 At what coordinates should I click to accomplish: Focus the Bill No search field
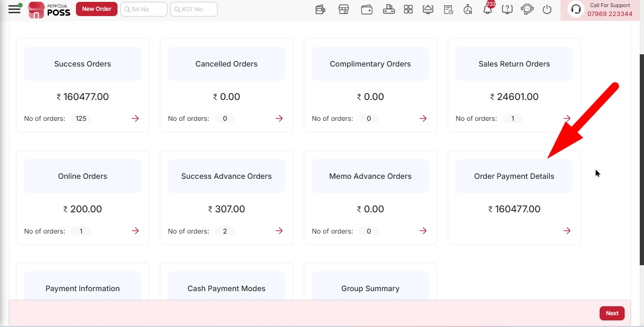tap(144, 9)
